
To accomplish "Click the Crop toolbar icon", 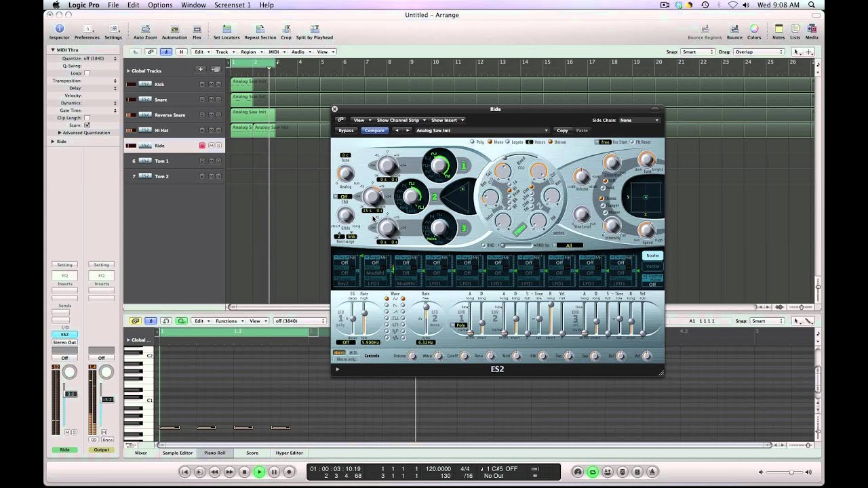I will (x=286, y=28).
